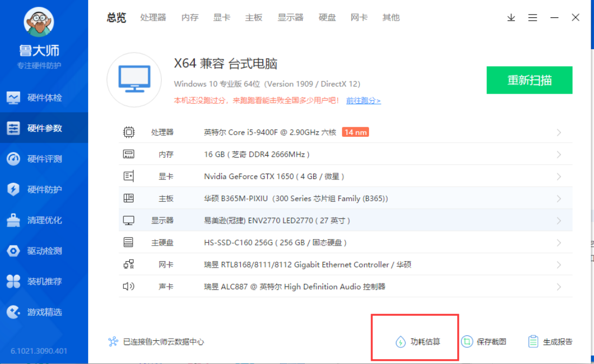Click the 鲁大师 avatar logo

[39, 22]
